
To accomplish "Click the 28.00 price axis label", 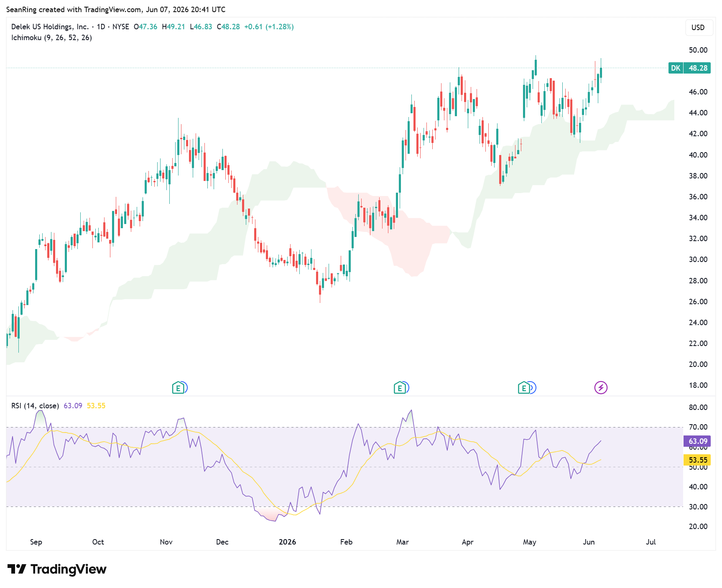I will (698, 281).
